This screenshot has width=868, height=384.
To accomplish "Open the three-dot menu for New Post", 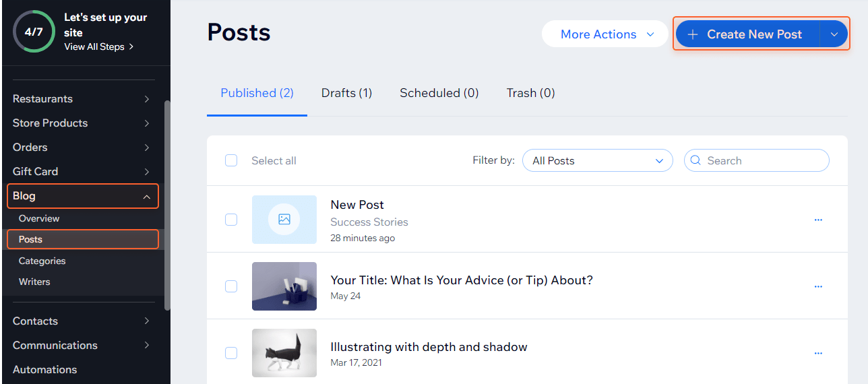I will point(818,220).
